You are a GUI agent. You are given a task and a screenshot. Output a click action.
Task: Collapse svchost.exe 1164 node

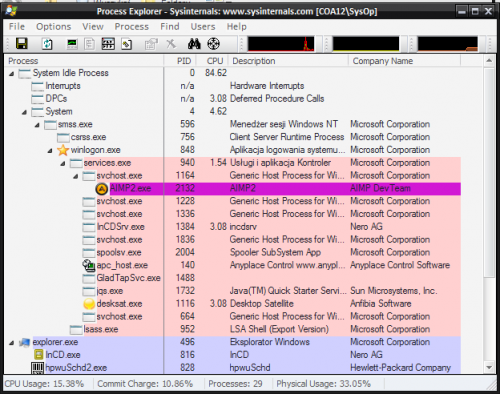pos(76,176)
